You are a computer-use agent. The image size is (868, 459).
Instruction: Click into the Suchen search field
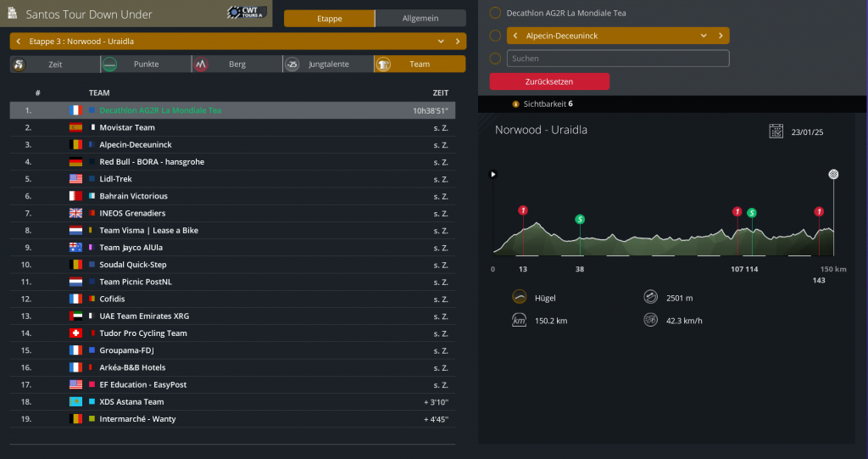(x=618, y=59)
